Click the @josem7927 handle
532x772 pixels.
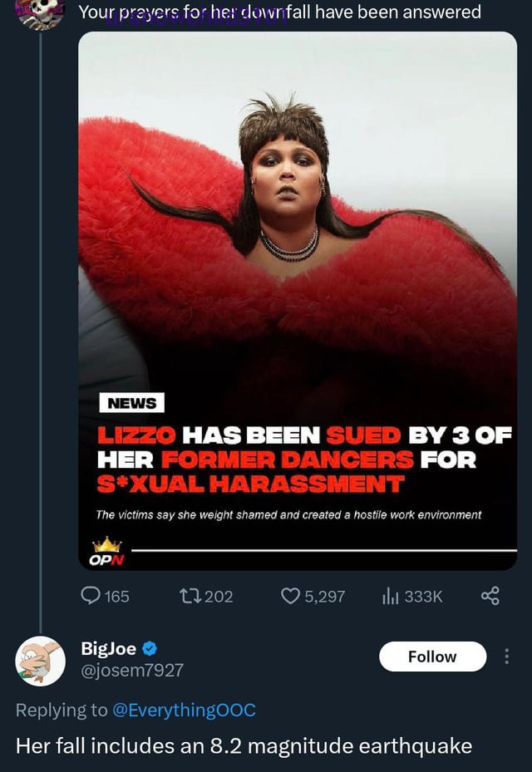click(132, 670)
